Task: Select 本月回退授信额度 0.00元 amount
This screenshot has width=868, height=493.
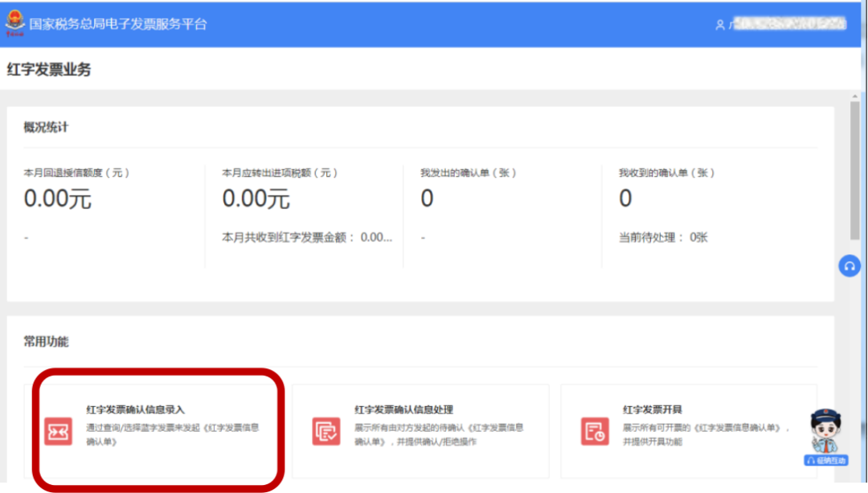Action: 58,199
